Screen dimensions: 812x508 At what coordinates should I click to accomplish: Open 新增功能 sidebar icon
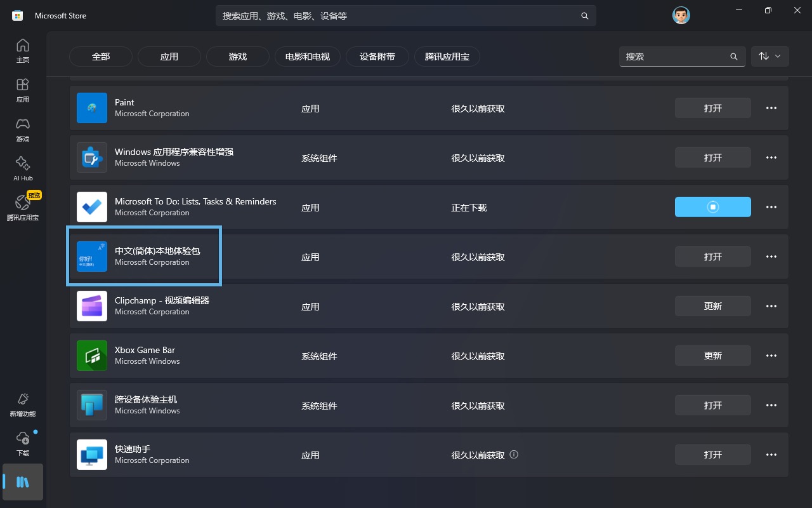pos(23,404)
